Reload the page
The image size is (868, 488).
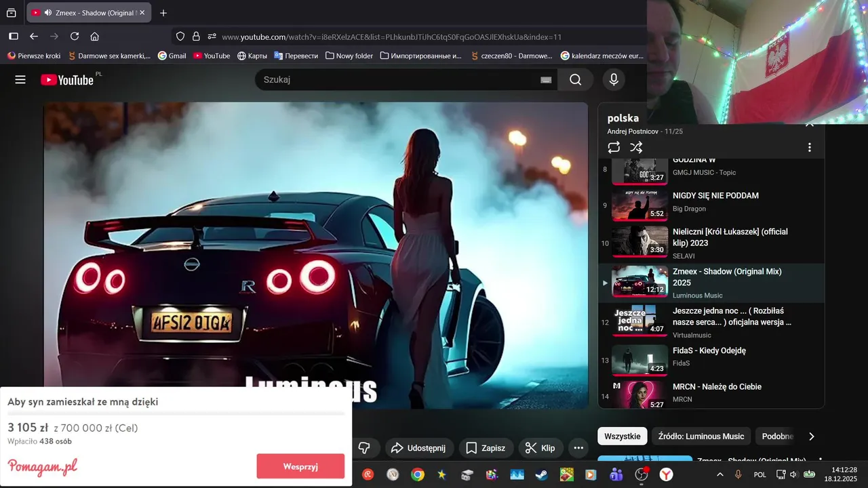[x=75, y=37]
